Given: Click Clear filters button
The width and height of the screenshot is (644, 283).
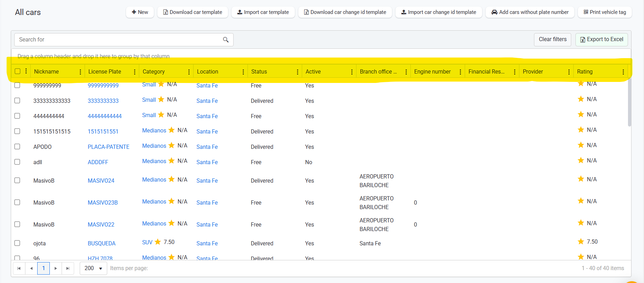Looking at the screenshot, I should point(553,39).
